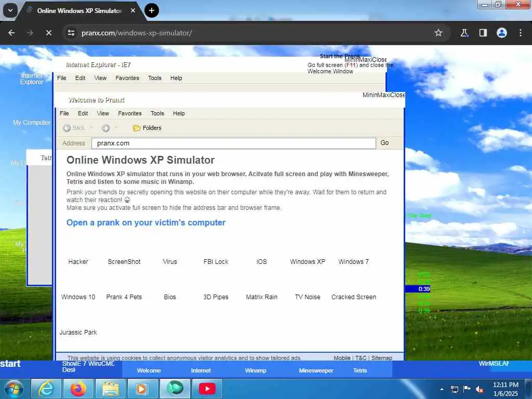Open Windows Start orb on taskbar

tap(14, 389)
